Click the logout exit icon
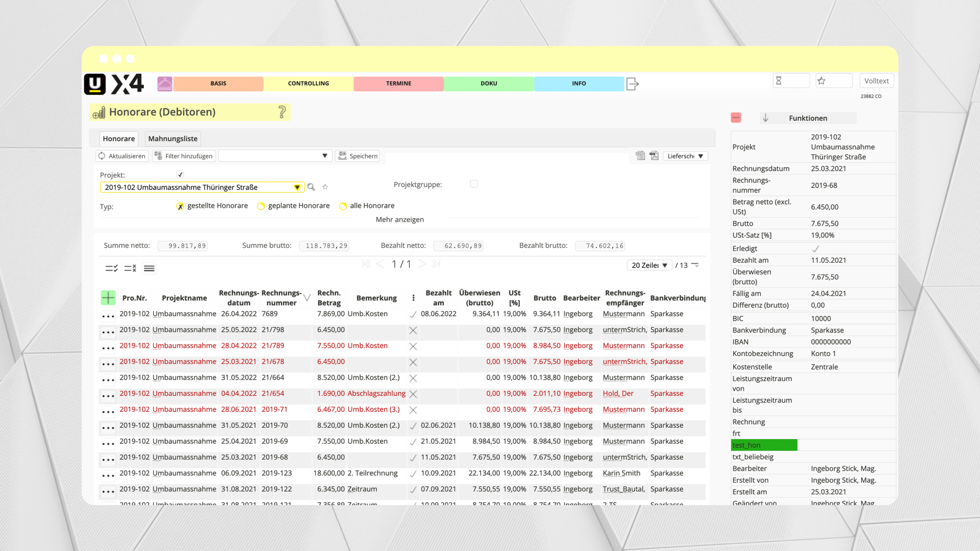Screen dimensions: 980x551 (632, 83)
